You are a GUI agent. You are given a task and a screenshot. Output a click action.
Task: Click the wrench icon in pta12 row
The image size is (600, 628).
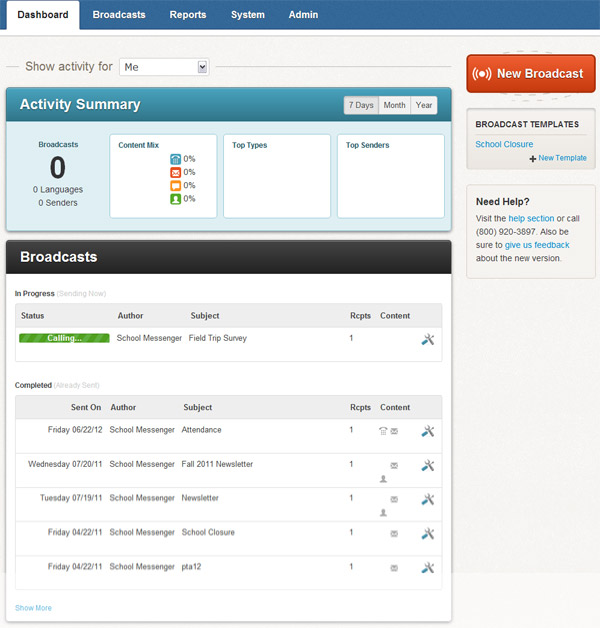[428, 567]
